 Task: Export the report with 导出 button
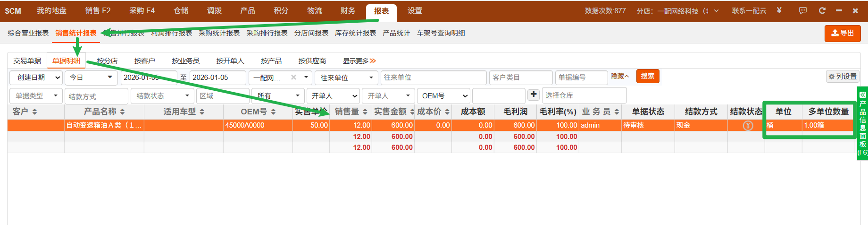(x=843, y=33)
